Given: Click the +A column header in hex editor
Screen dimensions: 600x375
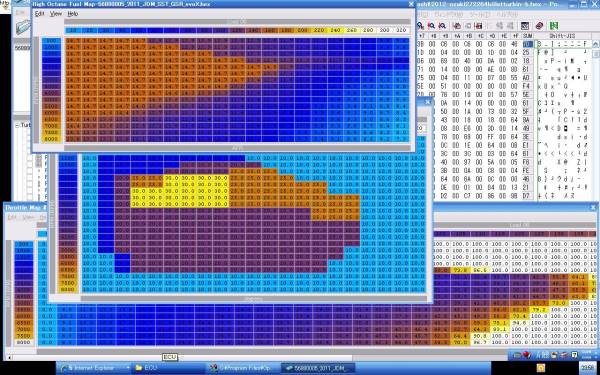Looking at the screenshot, I should pos(457,36).
